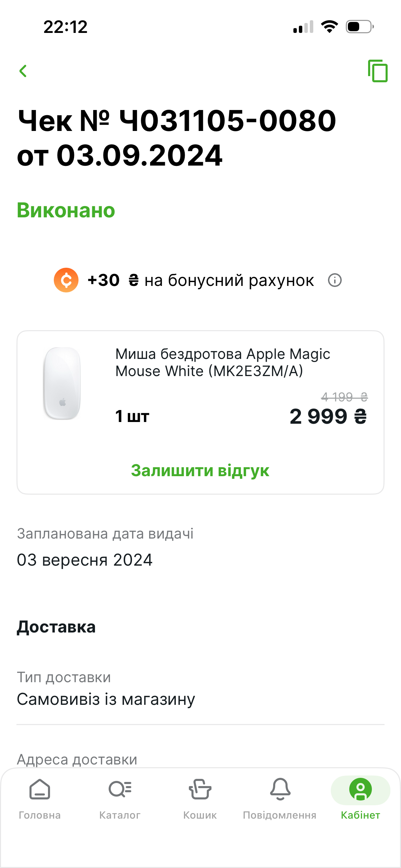Screen dimensions: 401x868
Task: Tap the 2 999 ₴ price
Action: click(x=328, y=417)
